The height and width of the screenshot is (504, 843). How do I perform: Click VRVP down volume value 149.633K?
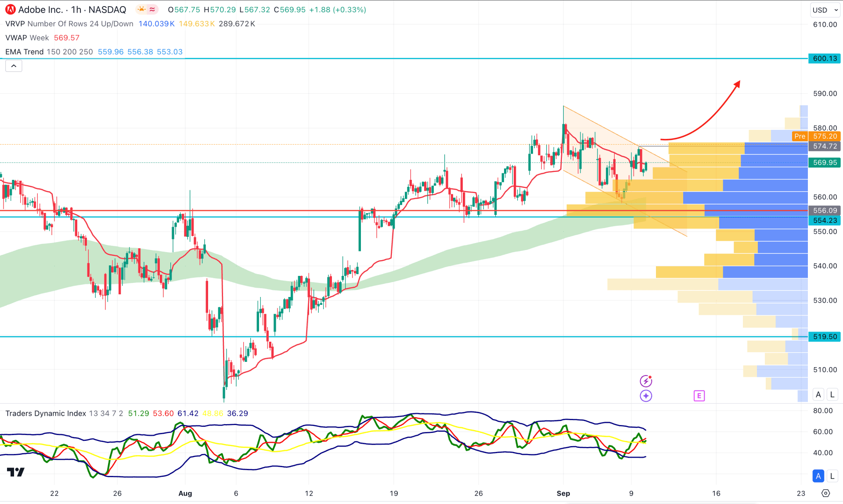197,24
